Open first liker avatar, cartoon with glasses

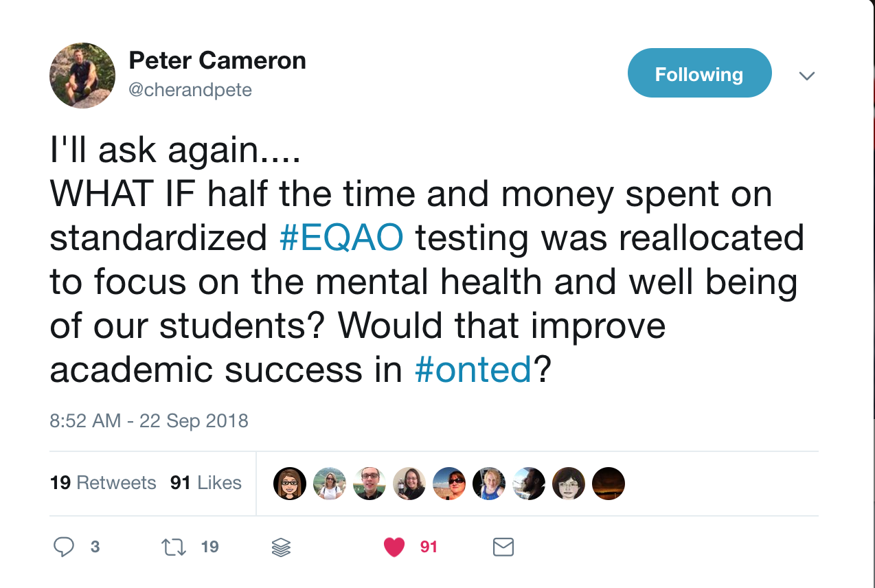(290, 484)
